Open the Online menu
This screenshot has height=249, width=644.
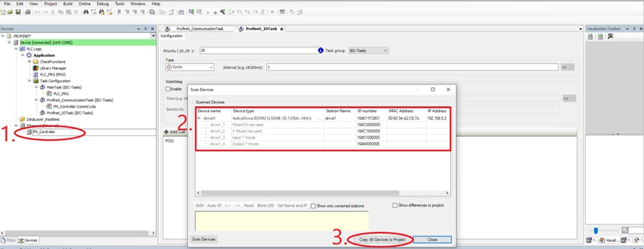click(x=84, y=3)
